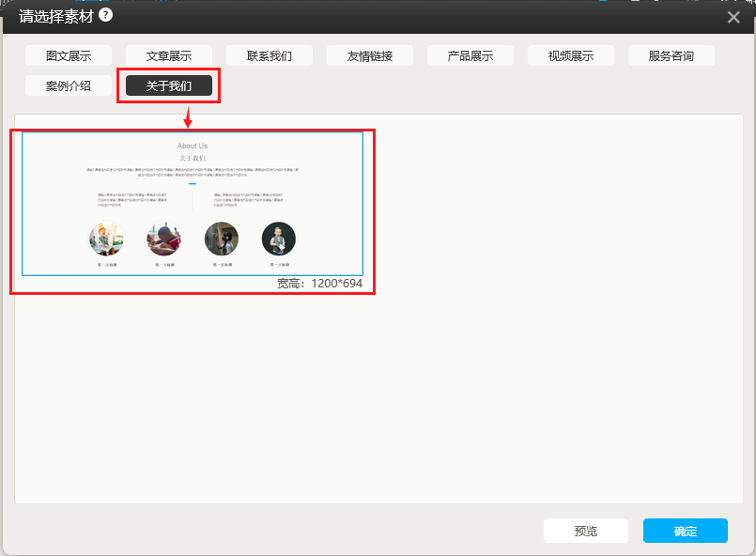The image size is (756, 556).
Task: Select the 联系我们 category
Action: tap(270, 55)
